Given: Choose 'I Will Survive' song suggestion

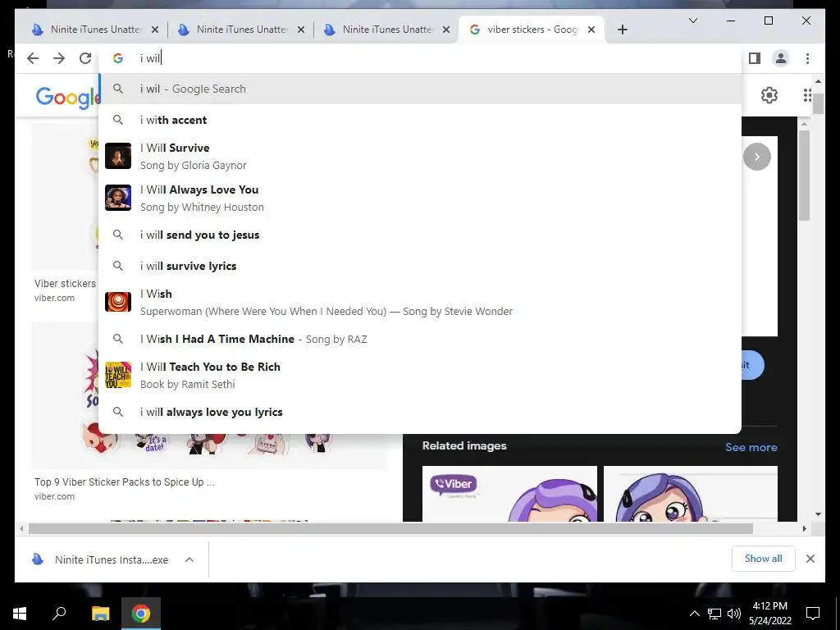Looking at the screenshot, I should pyautogui.click(x=420, y=156).
